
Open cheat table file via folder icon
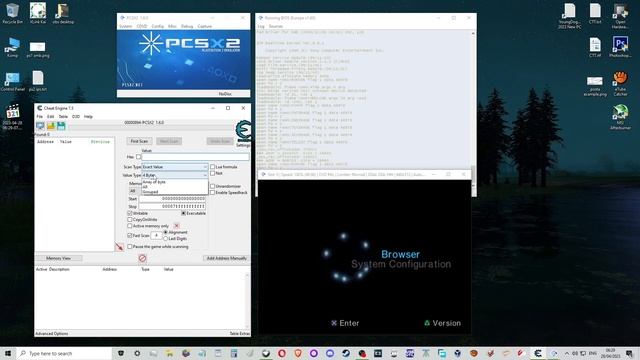pos(51,126)
